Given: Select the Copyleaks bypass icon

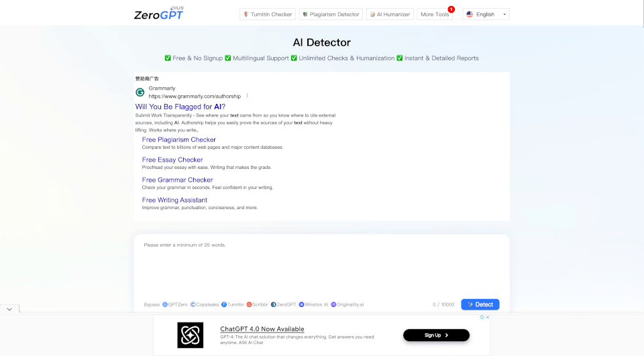Looking at the screenshot, I should click(193, 304).
